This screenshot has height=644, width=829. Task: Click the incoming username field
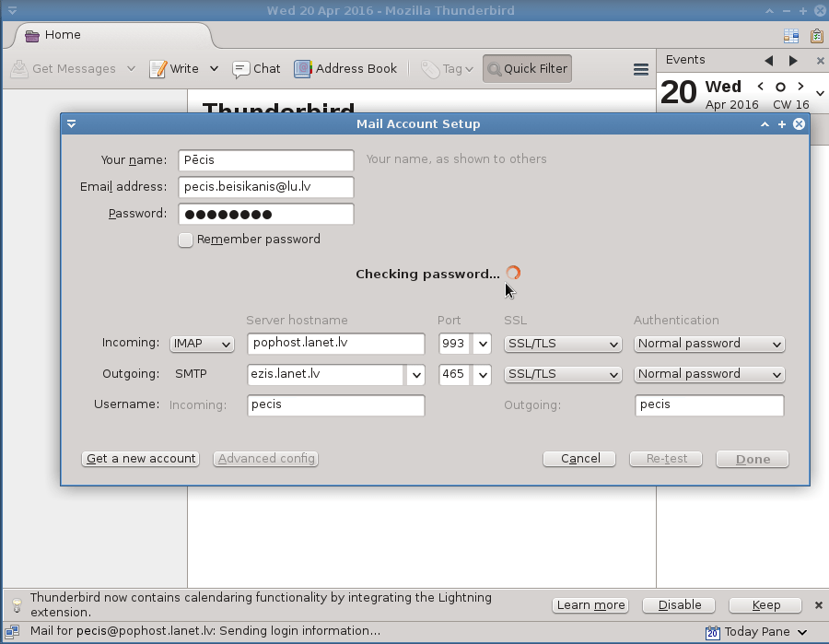click(335, 405)
